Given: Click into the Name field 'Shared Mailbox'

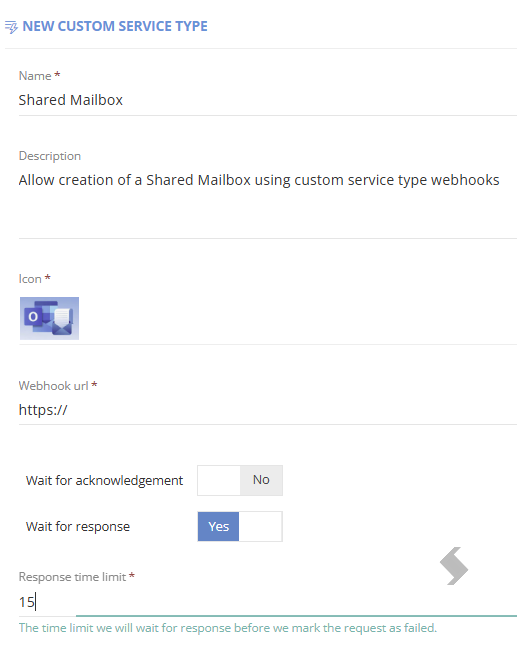Looking at the screenshot, I should [268, 100].
